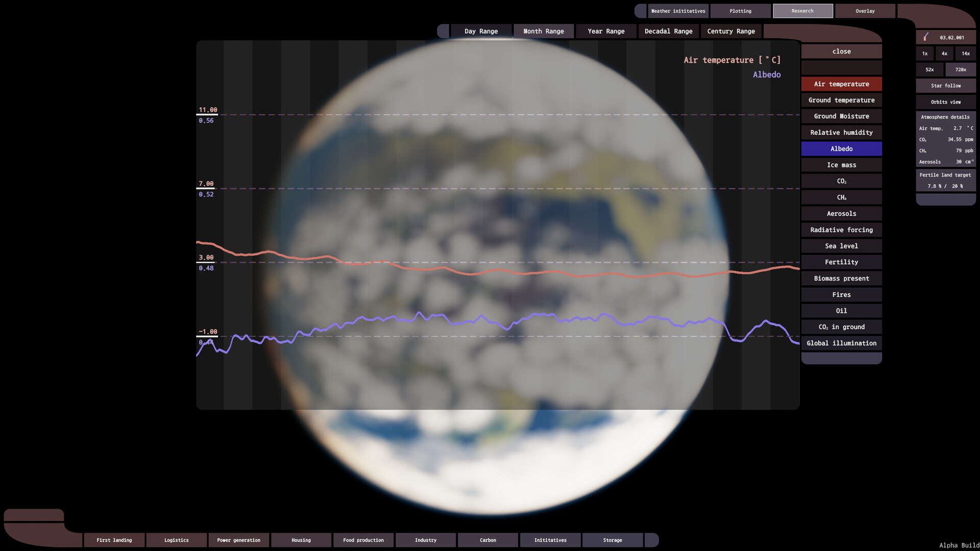Slow the simulation to 1x speed
Image resolution: width=980 pixels, height=551 pixels.
pyautogui.click(x=924, y=53)
